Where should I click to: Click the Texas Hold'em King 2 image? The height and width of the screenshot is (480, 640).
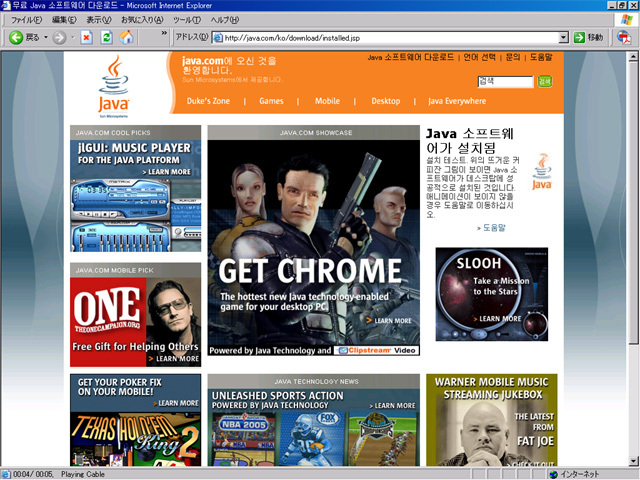pyautogui.click(x=136, y=439)
